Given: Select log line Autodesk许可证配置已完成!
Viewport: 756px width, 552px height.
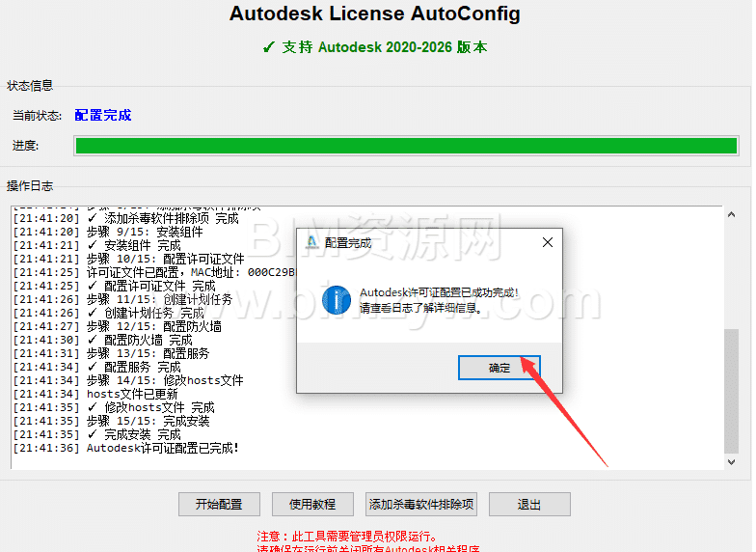Looking at the screenshot, I should coord(162,448).
